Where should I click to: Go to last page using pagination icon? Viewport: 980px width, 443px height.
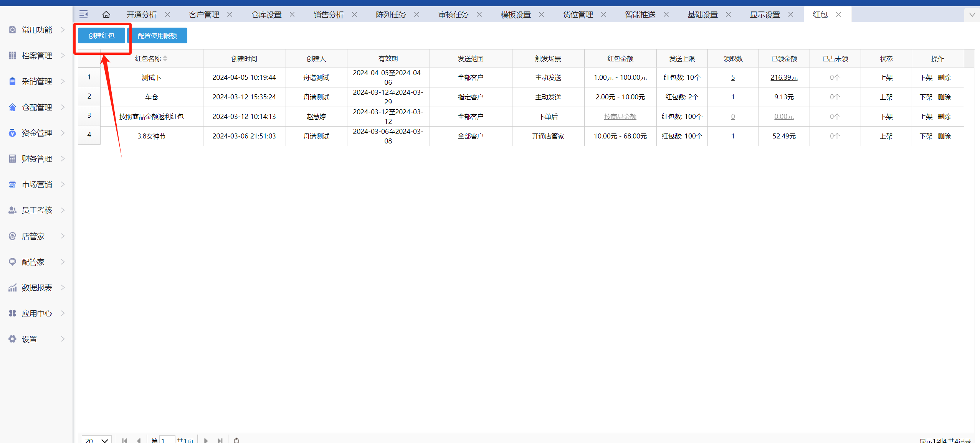[x=220, y=440]
